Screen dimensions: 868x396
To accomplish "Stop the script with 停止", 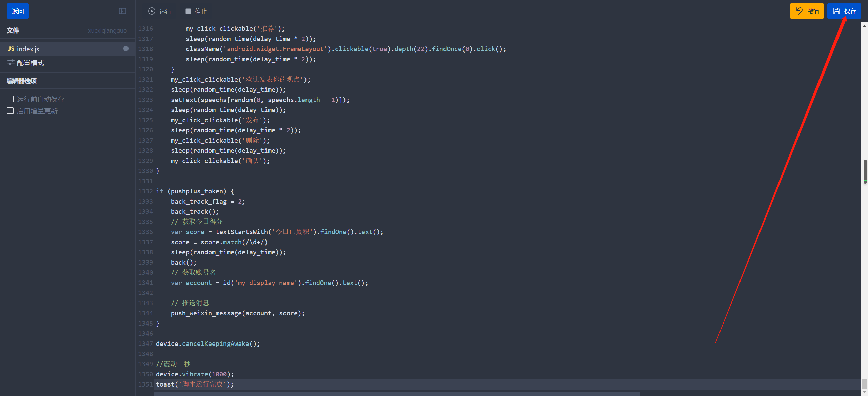I will (196, 11).
